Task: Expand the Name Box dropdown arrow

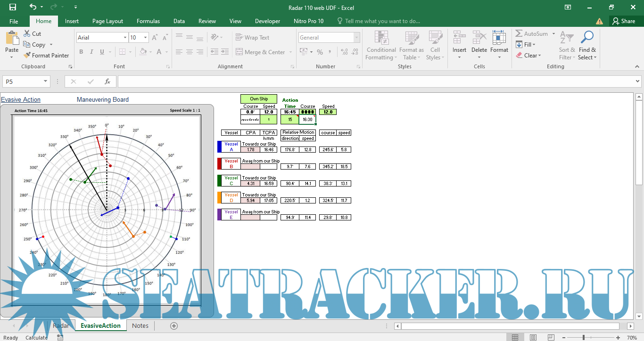Action: (x=45, y=81)
